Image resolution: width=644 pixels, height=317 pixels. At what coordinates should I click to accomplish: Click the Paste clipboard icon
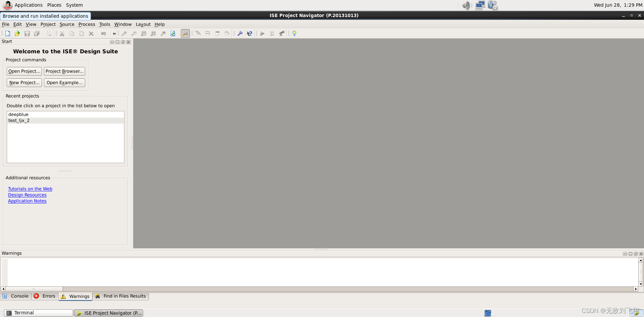pos(82,34)
